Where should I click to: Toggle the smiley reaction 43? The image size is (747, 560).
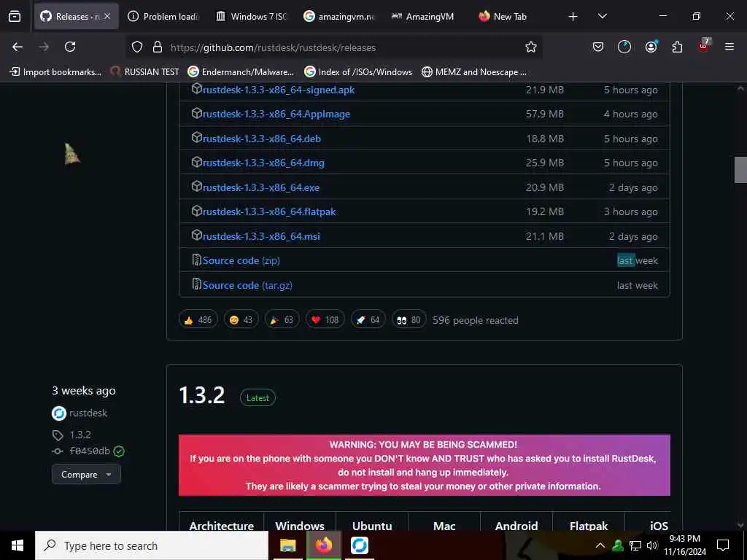[x=241, y=320]
